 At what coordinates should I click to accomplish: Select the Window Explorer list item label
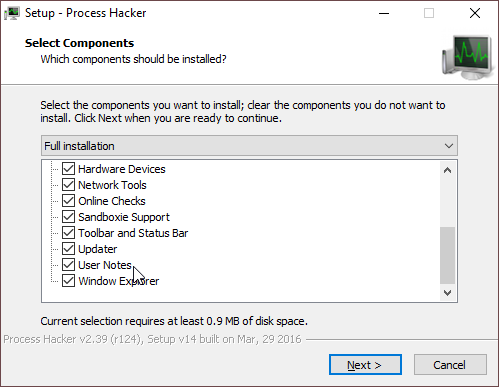point(119,281)
